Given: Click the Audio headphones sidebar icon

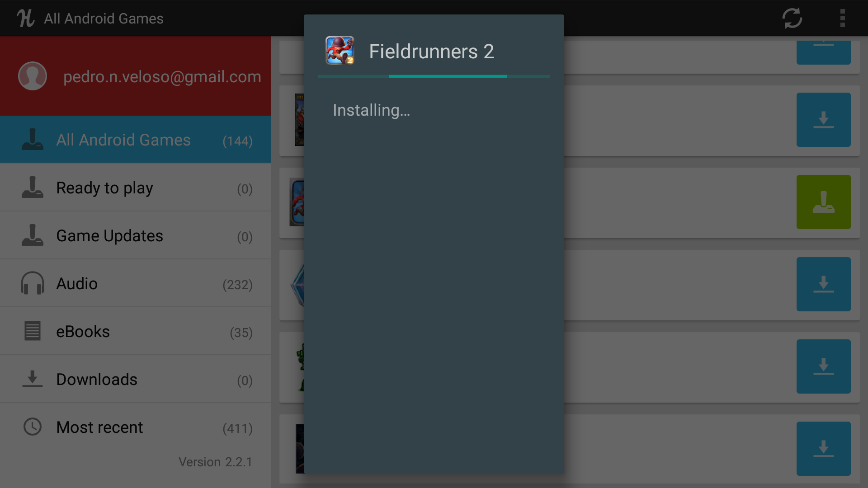Looking at the screenshot, I should 33,283.
